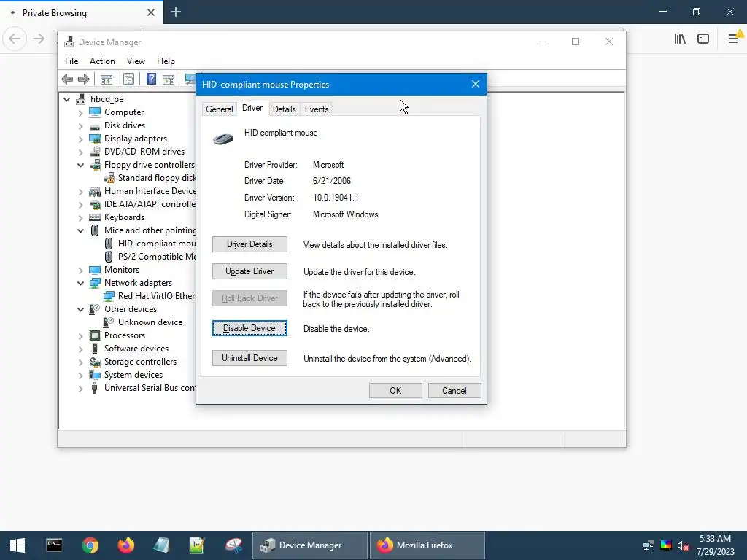The image size is (747, 560).
Task: Click the Keyboards icon in device tree
Action: coord(95,217)
